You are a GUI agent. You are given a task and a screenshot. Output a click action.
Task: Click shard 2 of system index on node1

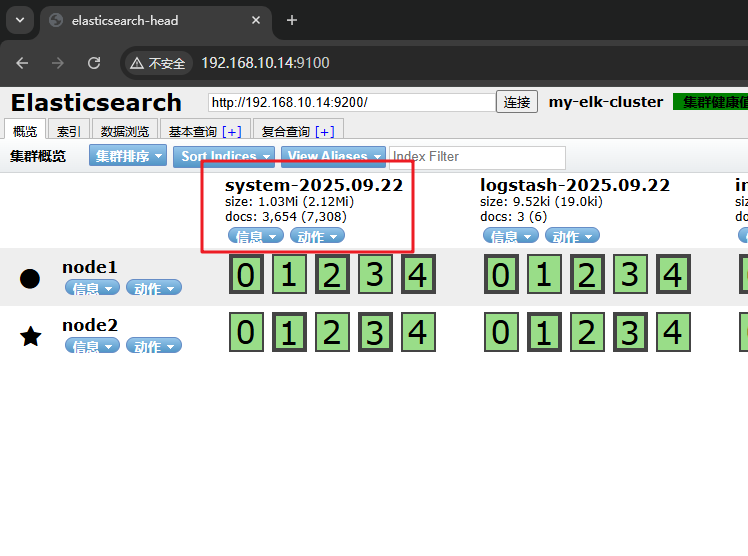[332, 274]
